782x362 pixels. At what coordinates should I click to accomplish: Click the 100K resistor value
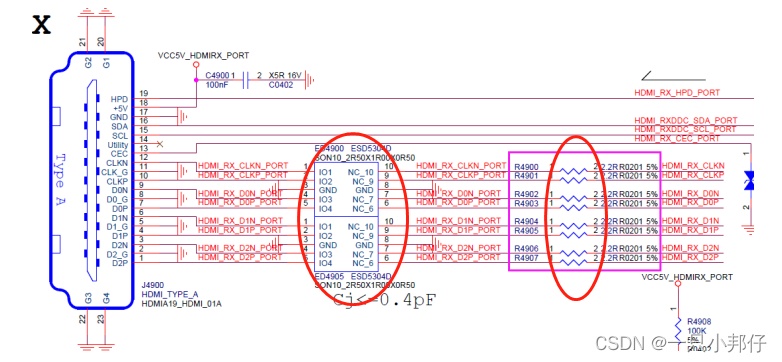tap(696, 331)
